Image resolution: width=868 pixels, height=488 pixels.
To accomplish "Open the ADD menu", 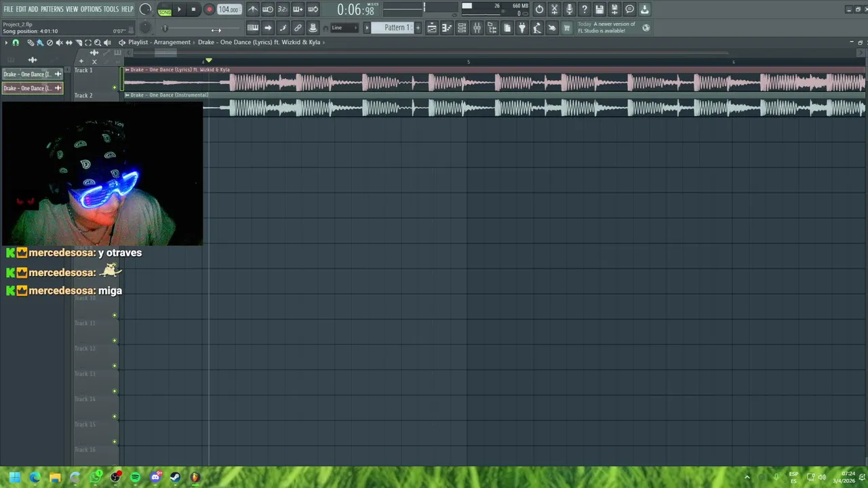I will pyautogui.click(x=33, y=9).
